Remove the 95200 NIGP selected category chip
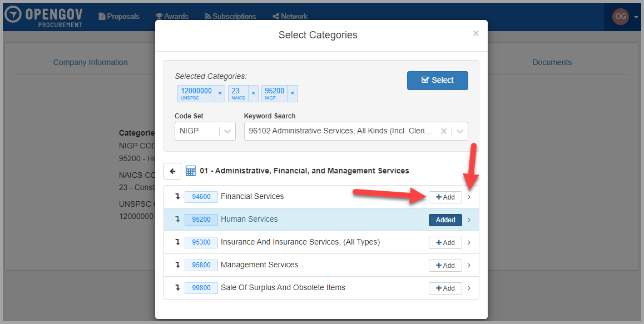The image size is (644, 324). point(294,93)
